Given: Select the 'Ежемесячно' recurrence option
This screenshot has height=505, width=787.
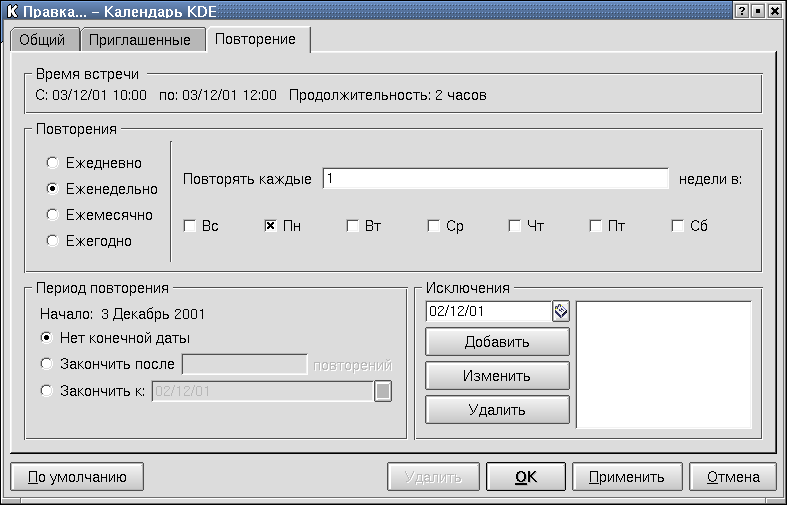Looking at the screenshot, I should tap(52, 214).
